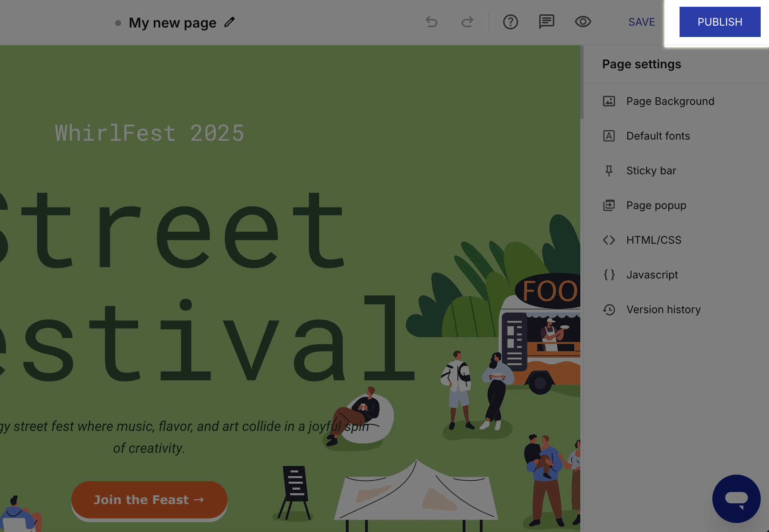
Task: Select Page Background from Page settings
Action: (x=670, y=101)
